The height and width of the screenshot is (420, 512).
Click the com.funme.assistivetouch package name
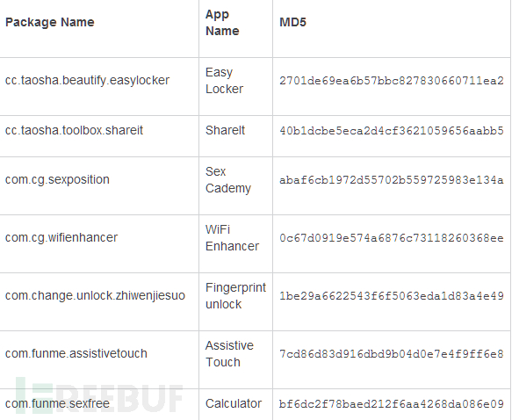76,353
